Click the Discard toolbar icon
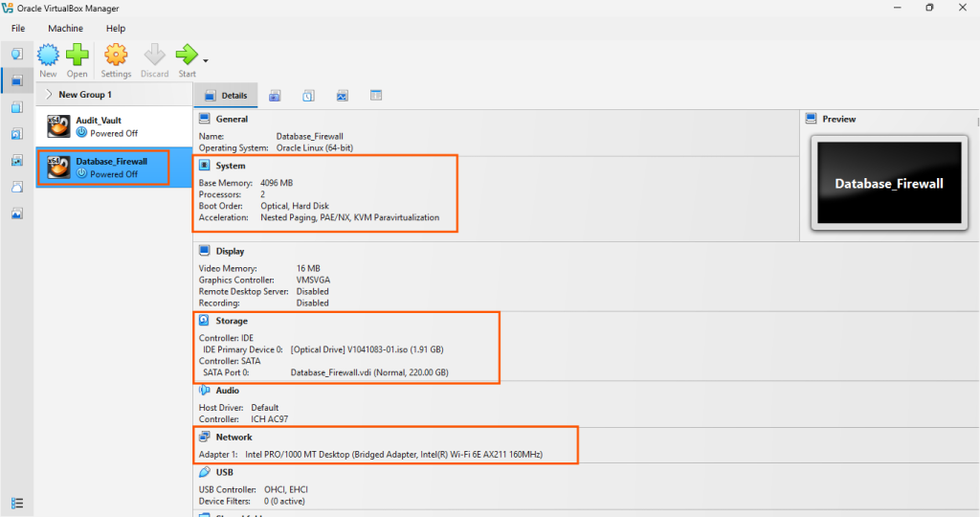980x517 pixels. (154, 55)
